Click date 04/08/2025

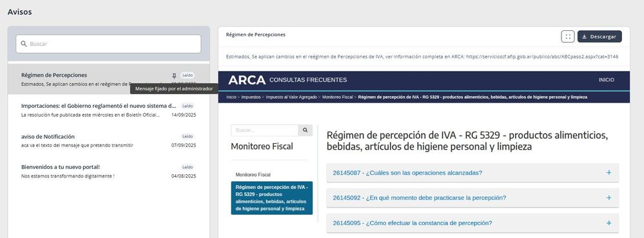coord(184,176)
